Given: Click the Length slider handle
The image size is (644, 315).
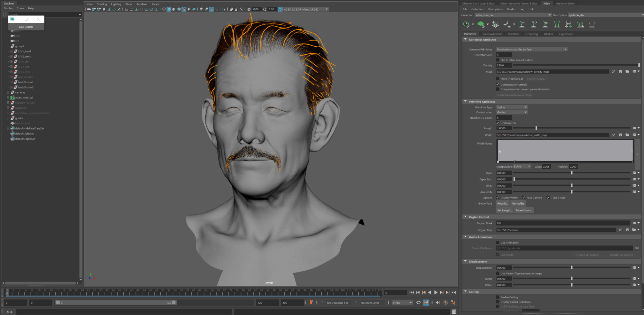Looking at the screenshot, I should pyautogui.click(x=536, y=128).
